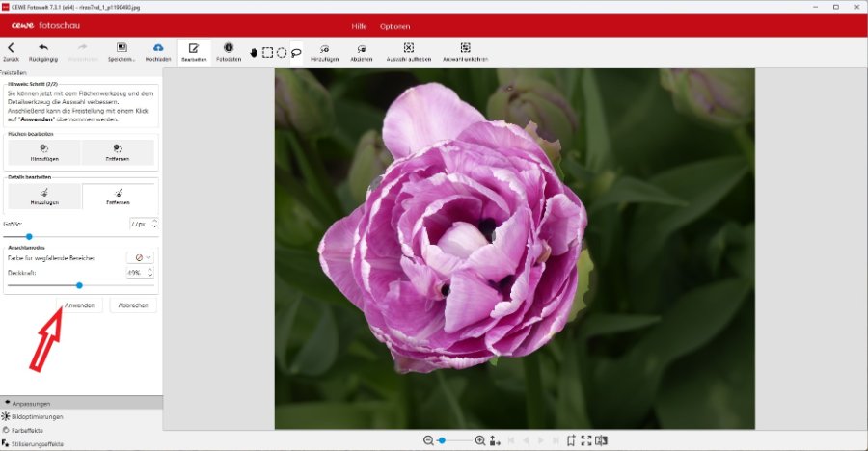Invert selection with Auswahl umkehren
Screen dimensions: 868x451
tap(465, 51)
